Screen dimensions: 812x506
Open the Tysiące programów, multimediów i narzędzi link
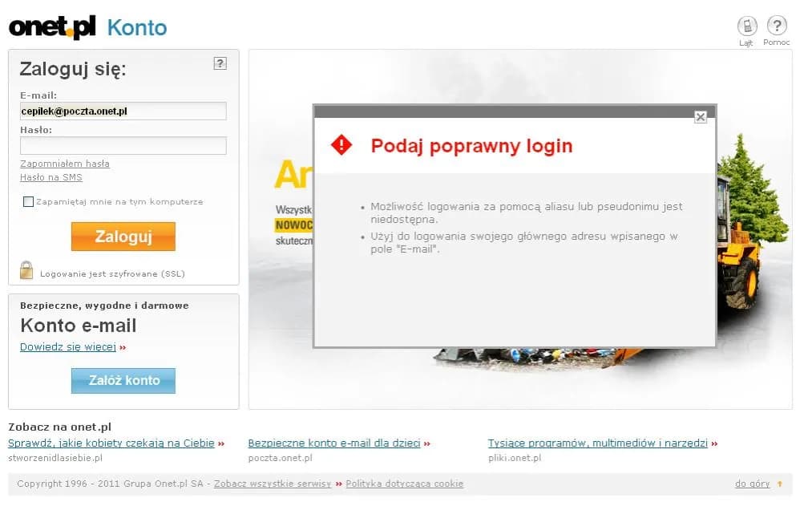tap(596, 443)
